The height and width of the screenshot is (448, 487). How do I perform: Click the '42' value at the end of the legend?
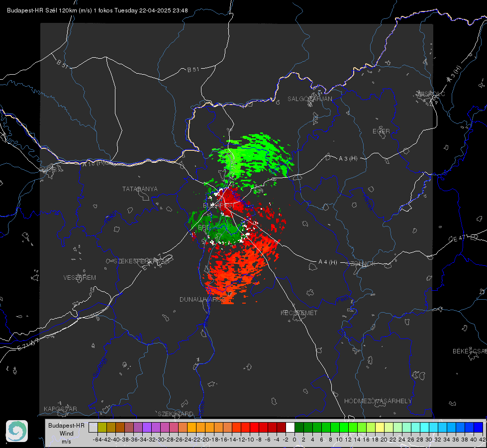coord(482,440)
